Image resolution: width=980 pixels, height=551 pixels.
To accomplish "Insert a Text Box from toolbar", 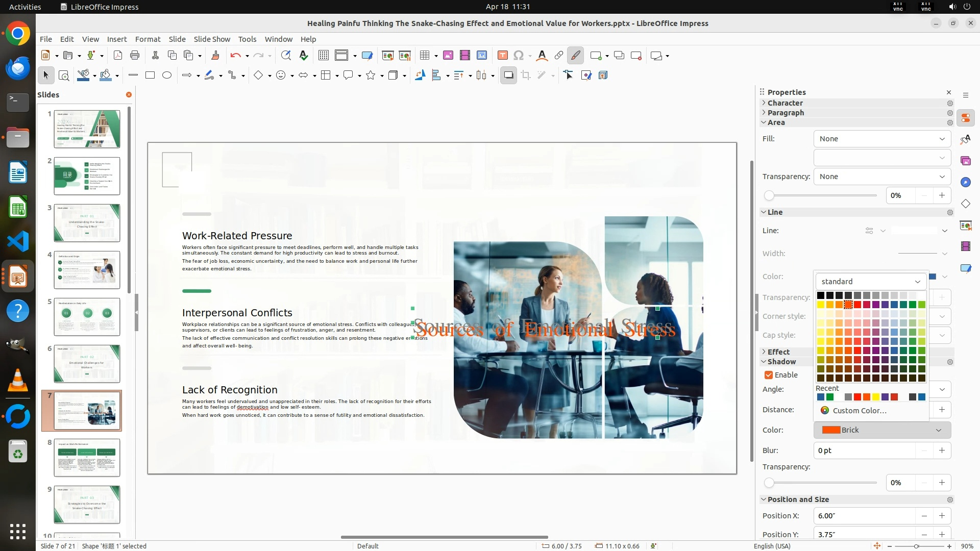I will [x=502, y=56].
